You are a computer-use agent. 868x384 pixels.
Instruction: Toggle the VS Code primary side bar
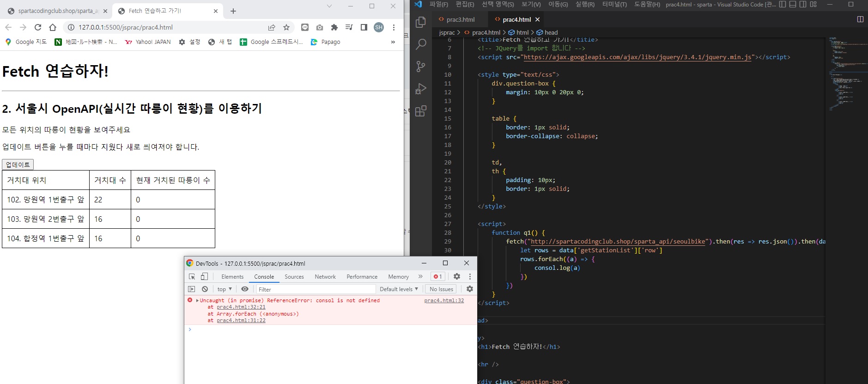click(783, 4)
